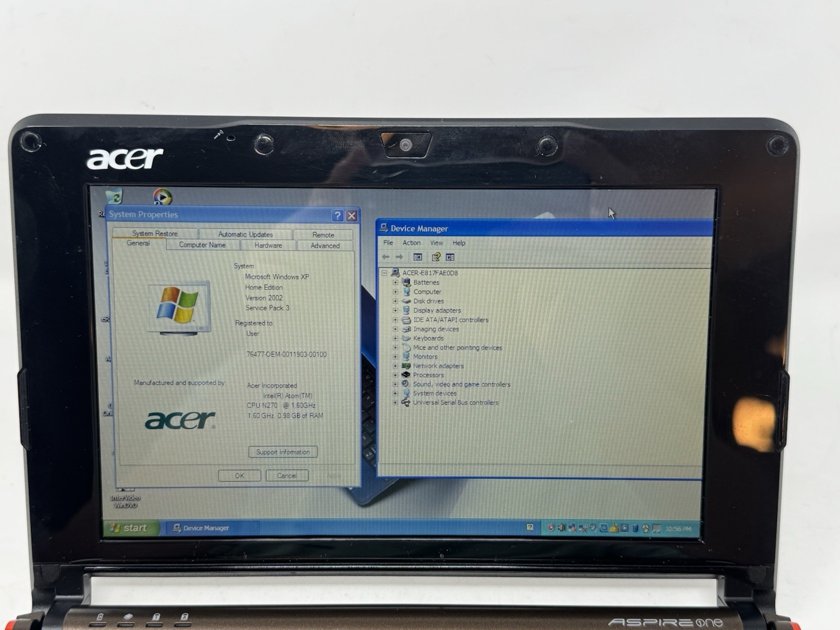
Task: Click the Support Information button
Action: pos(283,452)
